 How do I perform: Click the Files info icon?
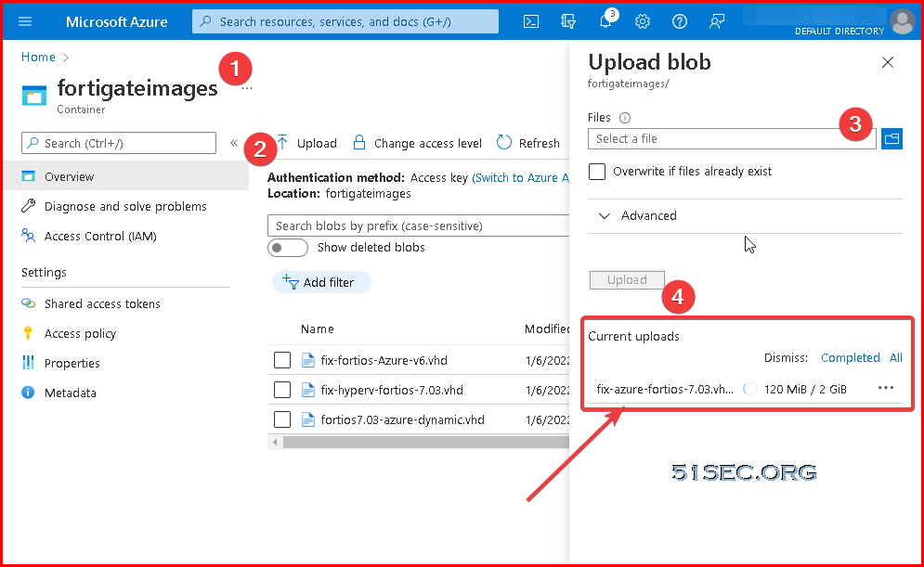pyautogui.click(x=625, y=118)
